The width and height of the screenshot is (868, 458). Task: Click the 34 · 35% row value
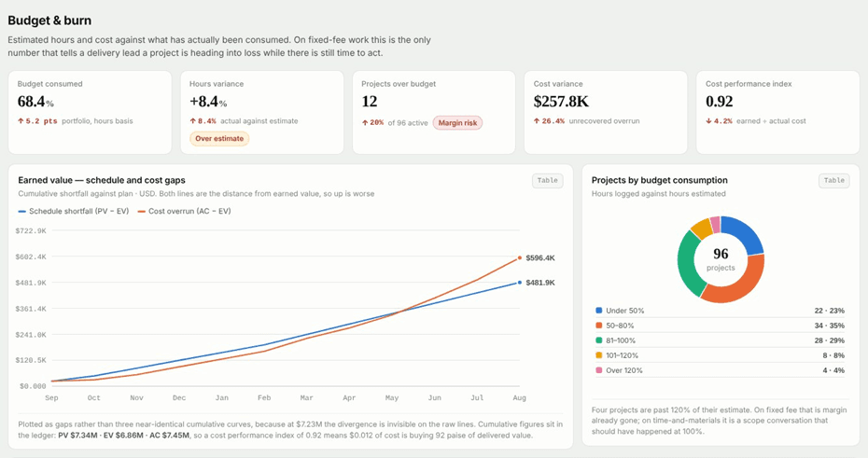tap(829, 326)
